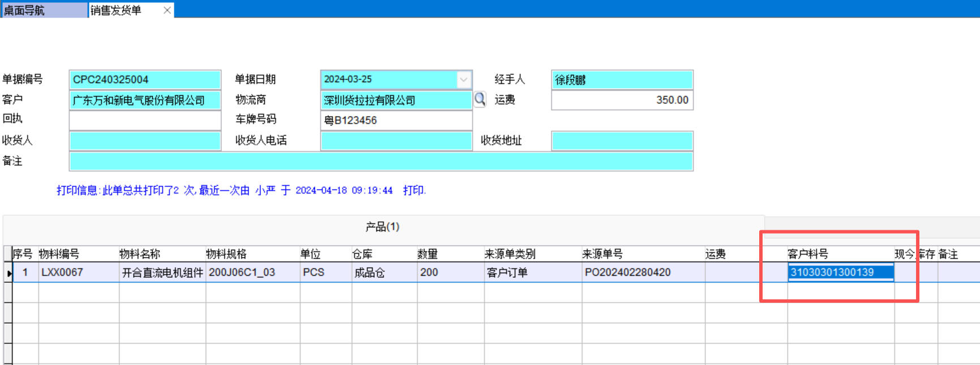The width and height of the screenshot is (980, 365).
Task: Click the 客户 field with 广东万和新电气
Action: pos(144,100)
